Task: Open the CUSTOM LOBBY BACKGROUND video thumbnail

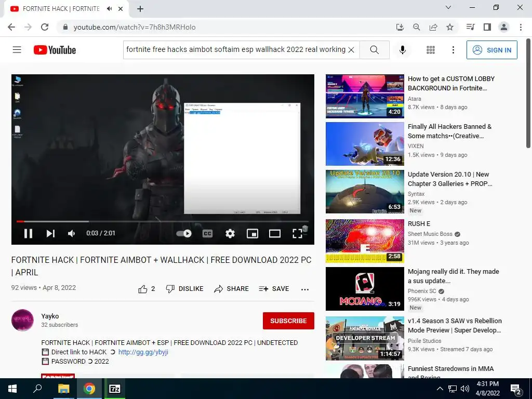Action: point(365,96)
